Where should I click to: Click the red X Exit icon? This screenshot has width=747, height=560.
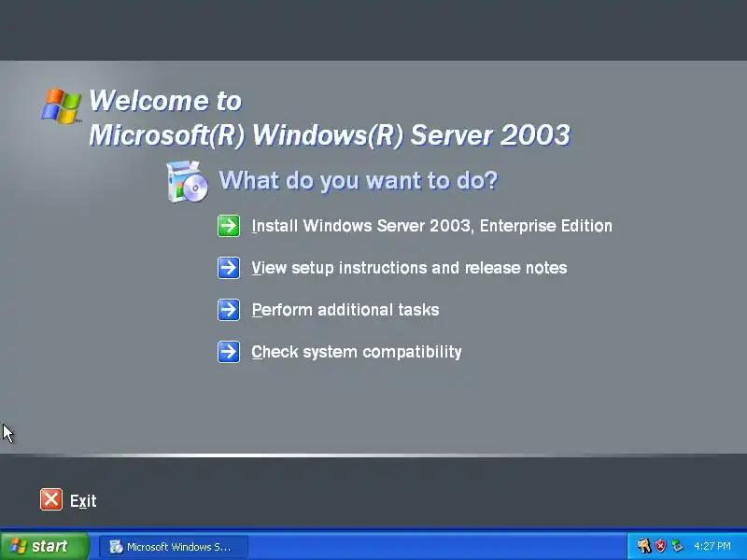[x=51, y=499]
